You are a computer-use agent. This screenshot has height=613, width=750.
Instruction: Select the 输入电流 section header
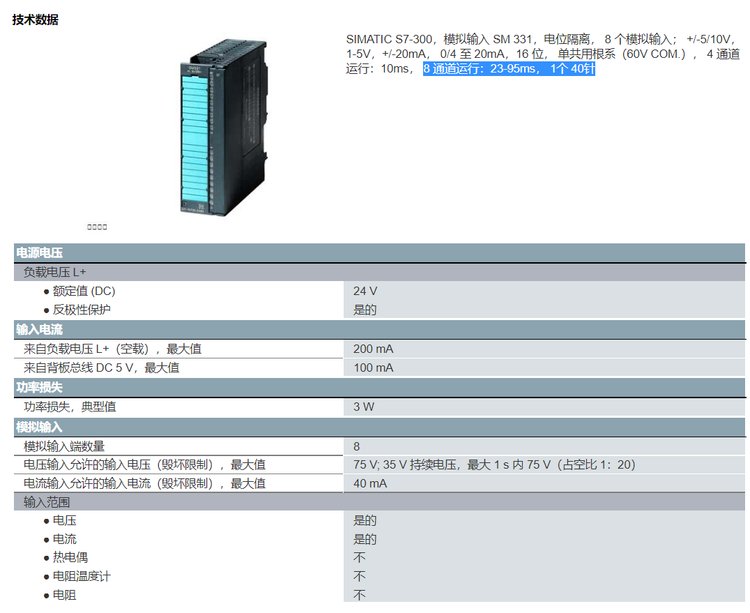(40, 329)
